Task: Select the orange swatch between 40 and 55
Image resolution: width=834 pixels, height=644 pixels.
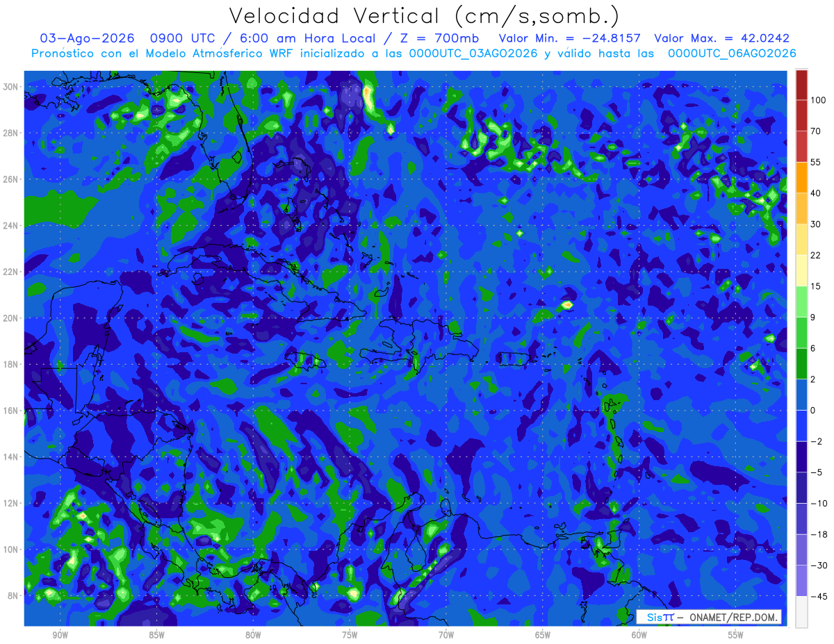Action: (801, 177)
